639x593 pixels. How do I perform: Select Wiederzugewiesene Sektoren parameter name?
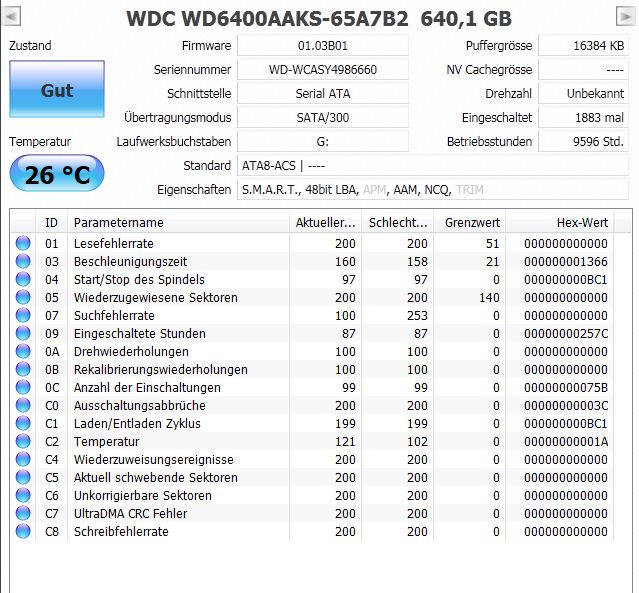click(x=156, y=297)
